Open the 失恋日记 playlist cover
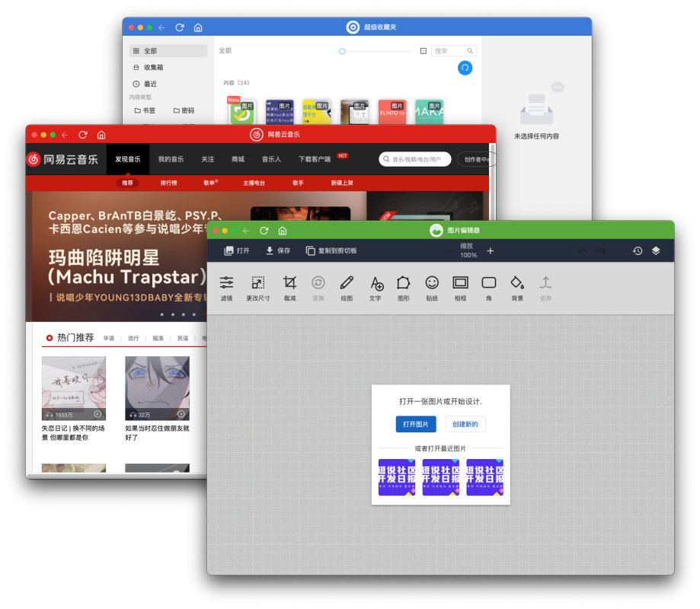This screenshot has height=609, width=700. coord(74,388)
